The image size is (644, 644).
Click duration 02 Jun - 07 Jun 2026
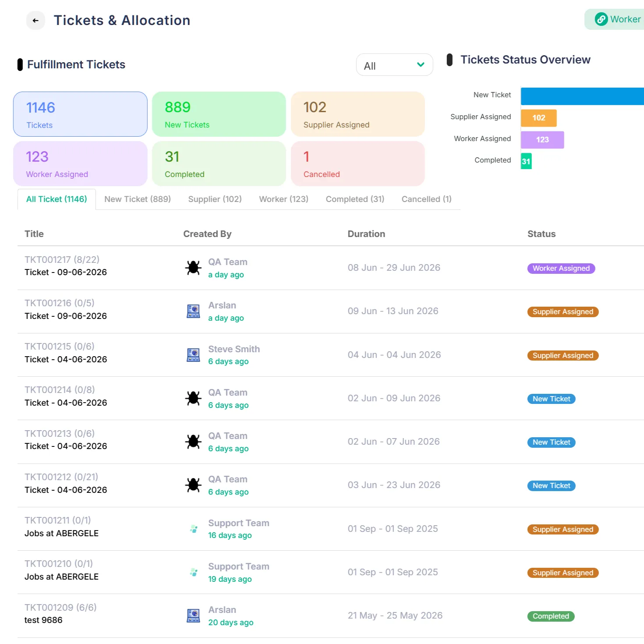pyautogui.click(x=394, y=442)
